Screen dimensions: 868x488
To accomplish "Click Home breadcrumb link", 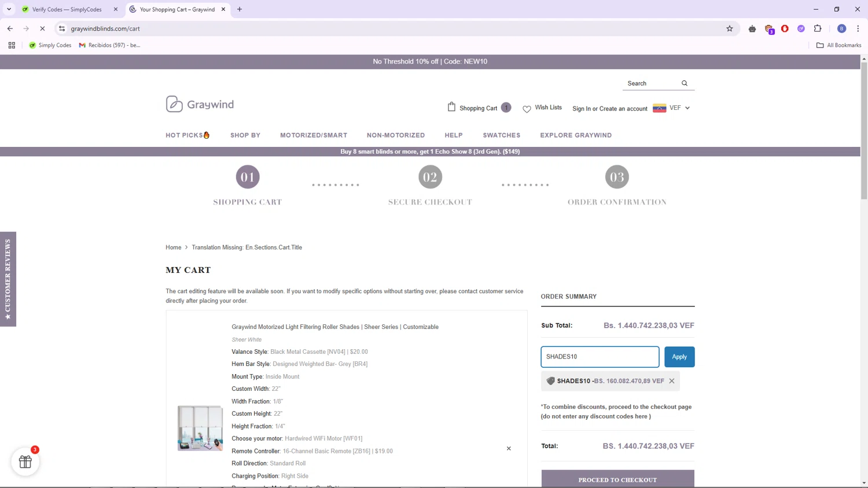I will pyautogui.click(x=174, y=247).
